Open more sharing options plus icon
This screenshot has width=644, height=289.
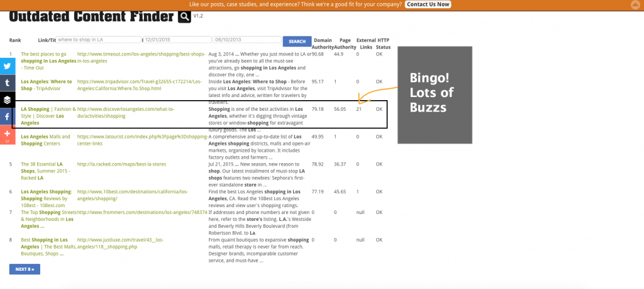coord(8,134)
